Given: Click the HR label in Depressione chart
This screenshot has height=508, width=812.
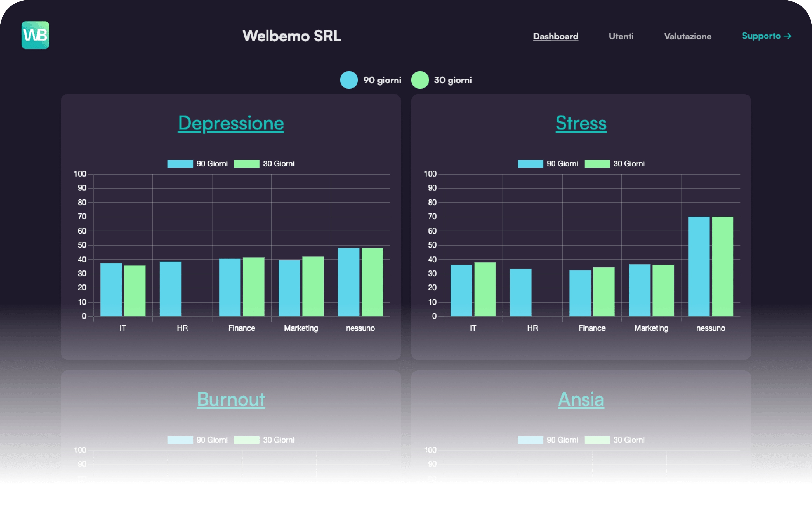Looking at the screenshot, I should click(182, 328).
